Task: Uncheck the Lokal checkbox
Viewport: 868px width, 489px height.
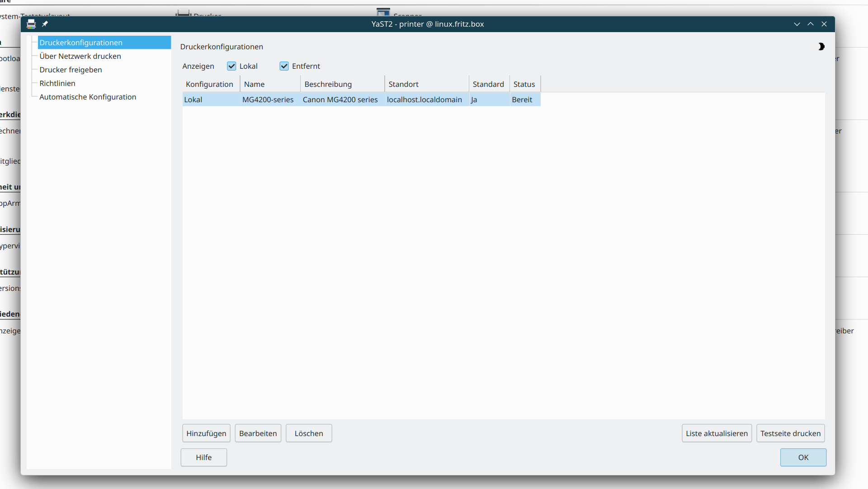Action: point(232,66)
